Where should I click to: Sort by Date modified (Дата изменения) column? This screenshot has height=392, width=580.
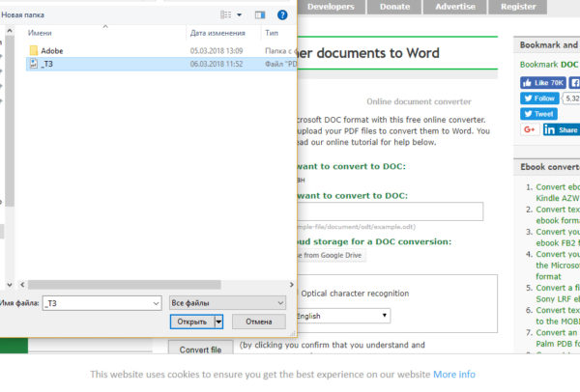click(217, 33)
